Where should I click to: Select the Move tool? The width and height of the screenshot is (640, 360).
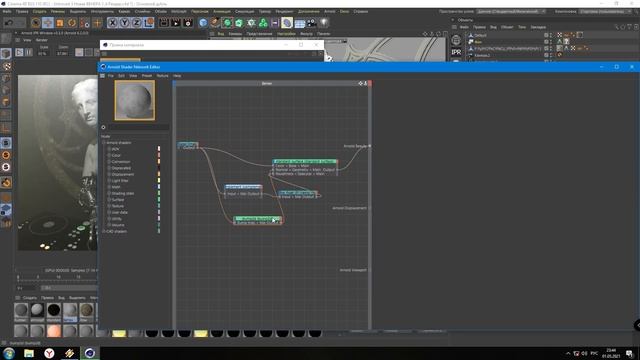(x=48, y=23)
